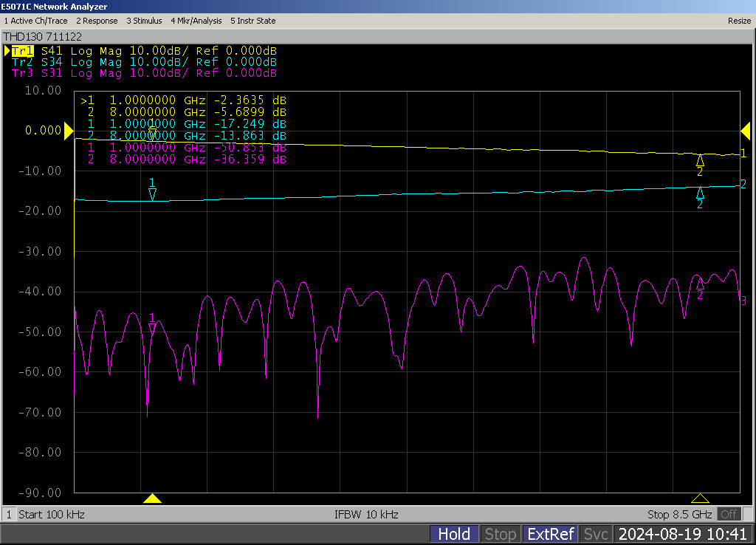This screenshot has width=756, height=545.
Task: Click the Resize button
Action: pyautogui.click(x=739, y=21)
